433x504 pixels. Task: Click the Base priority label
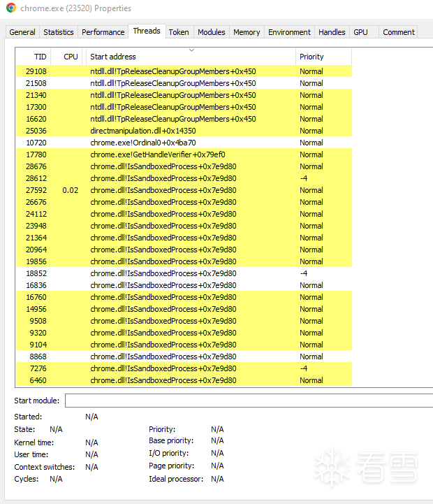click(x=171, y=440)
